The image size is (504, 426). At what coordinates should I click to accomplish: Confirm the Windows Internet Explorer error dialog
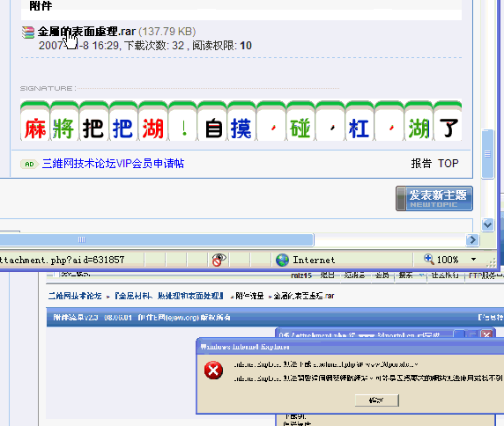[377, 400]
